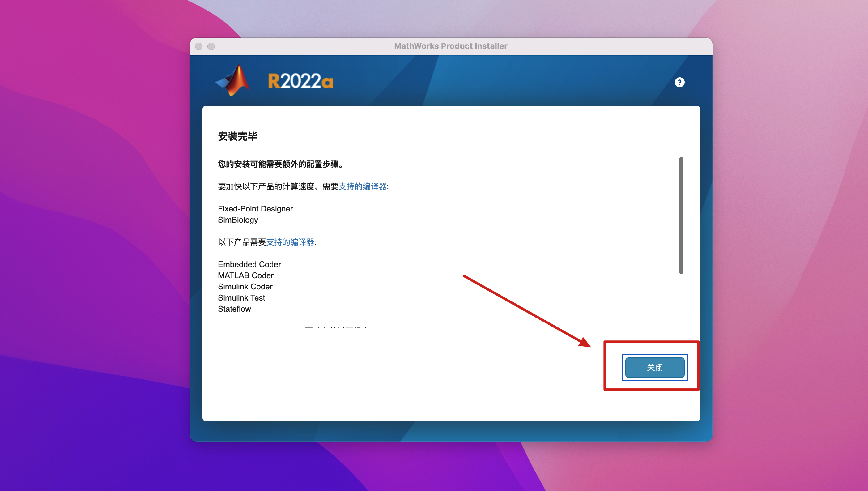Click the MATLAB Coder entry
Image resolution: width=868 pixels, height=491 pixels.
click(x=245, y=275)
